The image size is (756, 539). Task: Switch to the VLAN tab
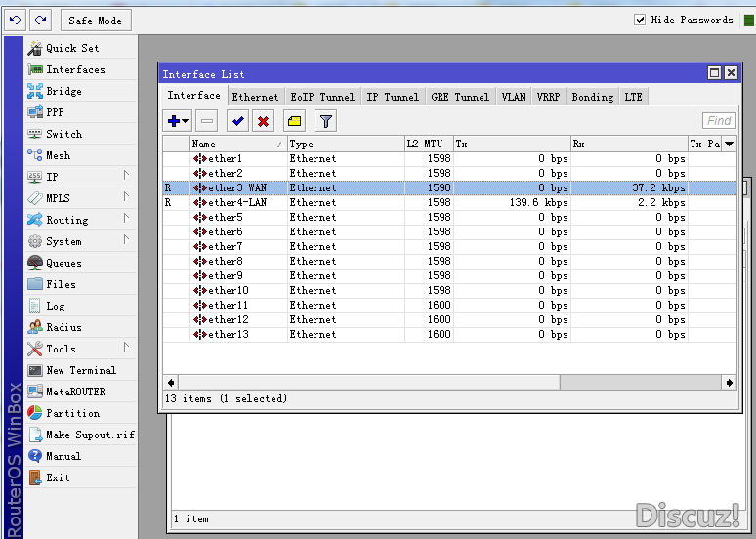514,97
